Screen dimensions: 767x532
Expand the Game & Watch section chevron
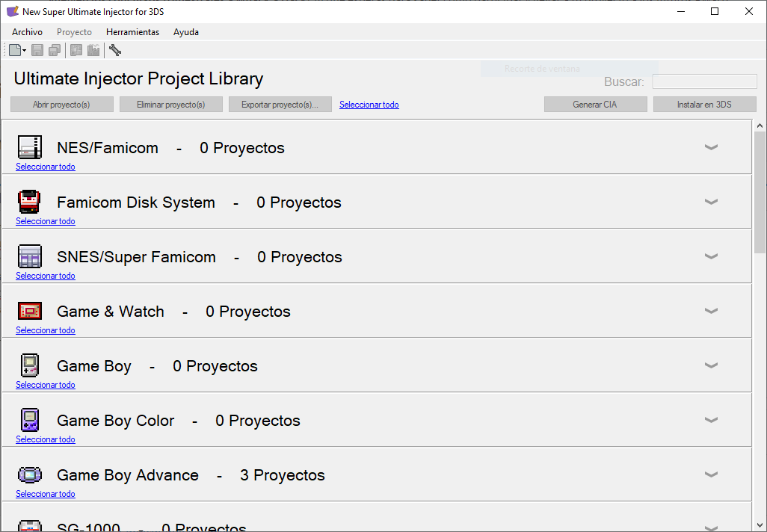[711, 311]
